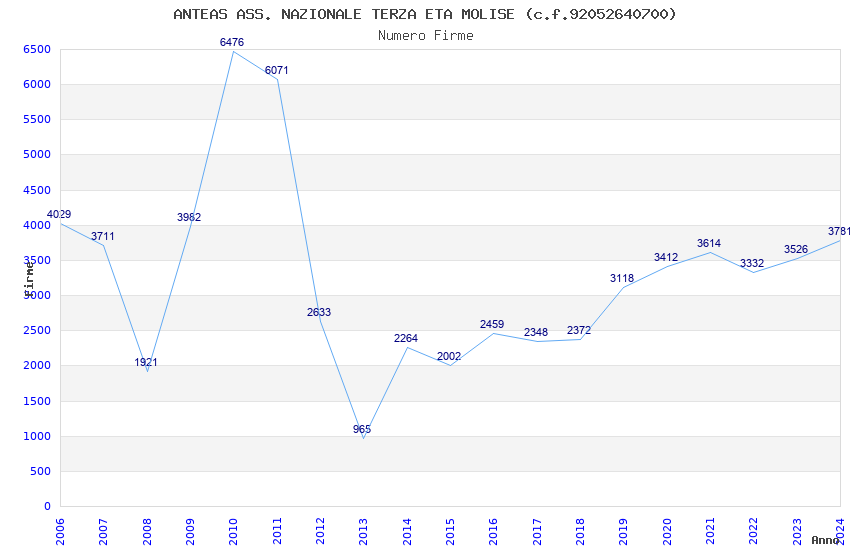Click the data label 6071
Viewport: 850px width, 550px height.
[x=276, y=70]
